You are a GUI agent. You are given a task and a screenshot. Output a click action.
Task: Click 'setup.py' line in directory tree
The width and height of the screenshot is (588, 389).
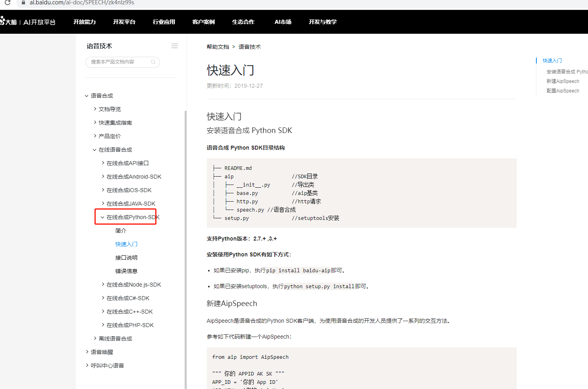tap(276, 218)
